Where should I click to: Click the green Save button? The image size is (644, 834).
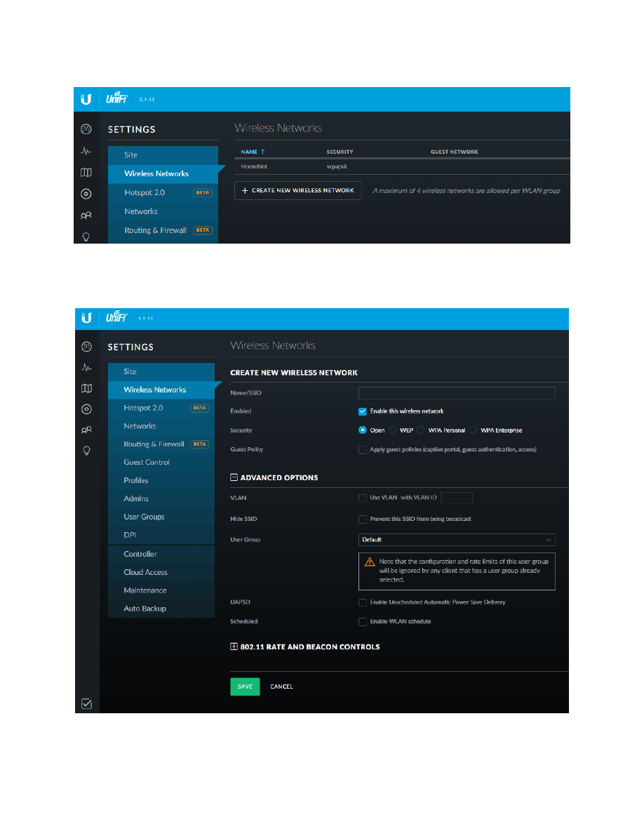245,687
